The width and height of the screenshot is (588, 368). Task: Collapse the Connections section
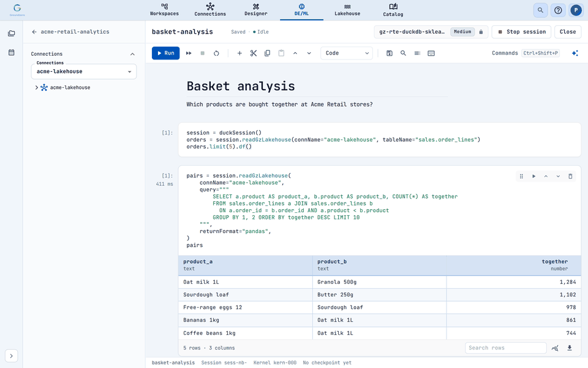click(132, 54)
